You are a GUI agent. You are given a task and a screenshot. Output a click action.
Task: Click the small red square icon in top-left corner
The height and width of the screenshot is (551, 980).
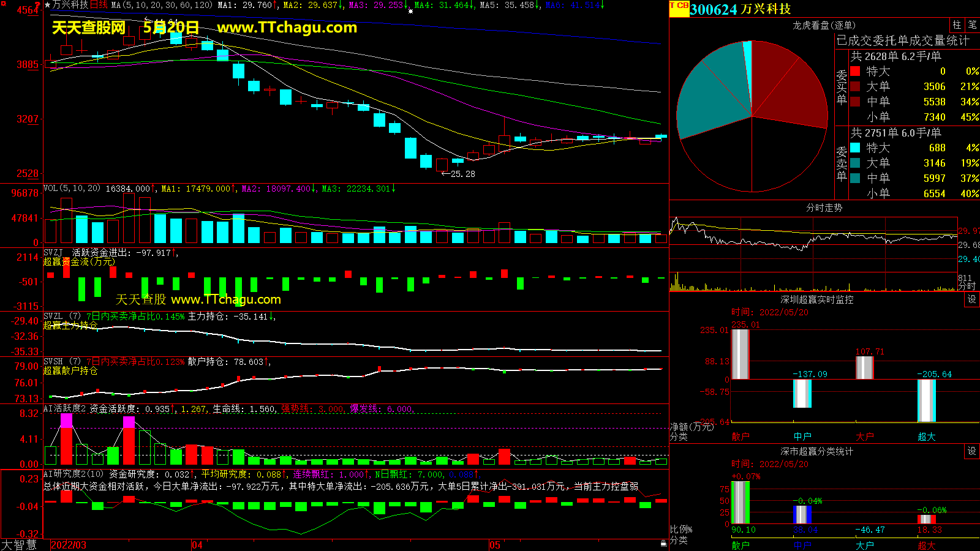pos(4,4)
